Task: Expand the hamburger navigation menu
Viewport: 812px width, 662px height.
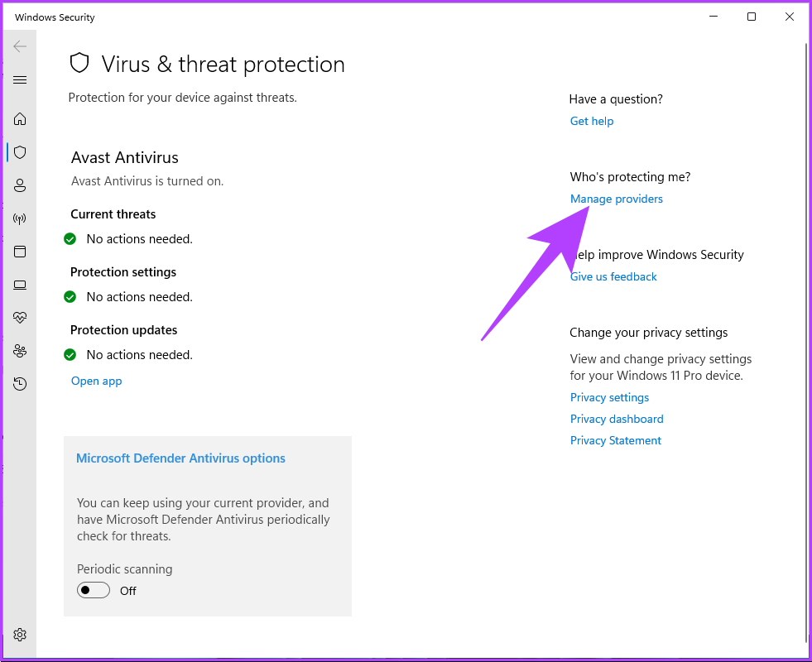Action: 20,79
